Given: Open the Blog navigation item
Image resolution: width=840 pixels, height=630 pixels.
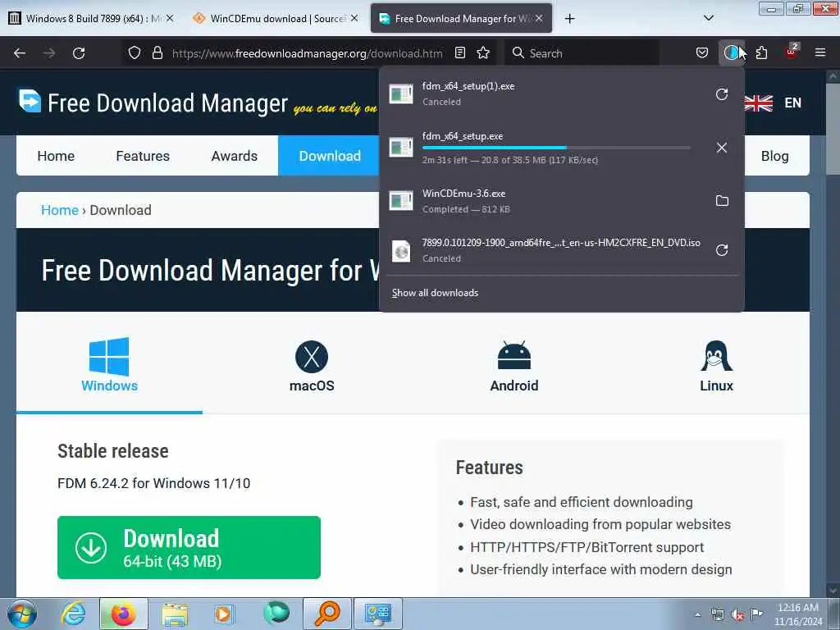Looking at the screenshot, I should click(x=774, y=156).
